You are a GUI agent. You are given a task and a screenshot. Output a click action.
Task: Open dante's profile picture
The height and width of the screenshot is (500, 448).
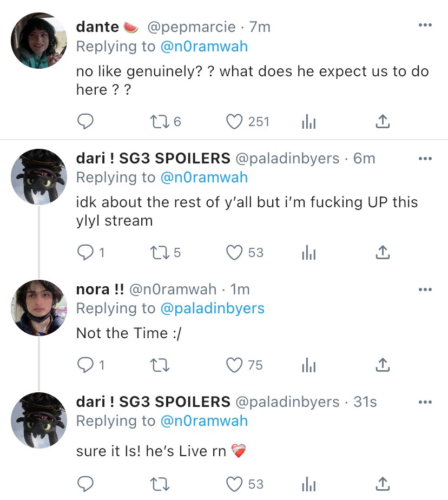tap(38, 41)
